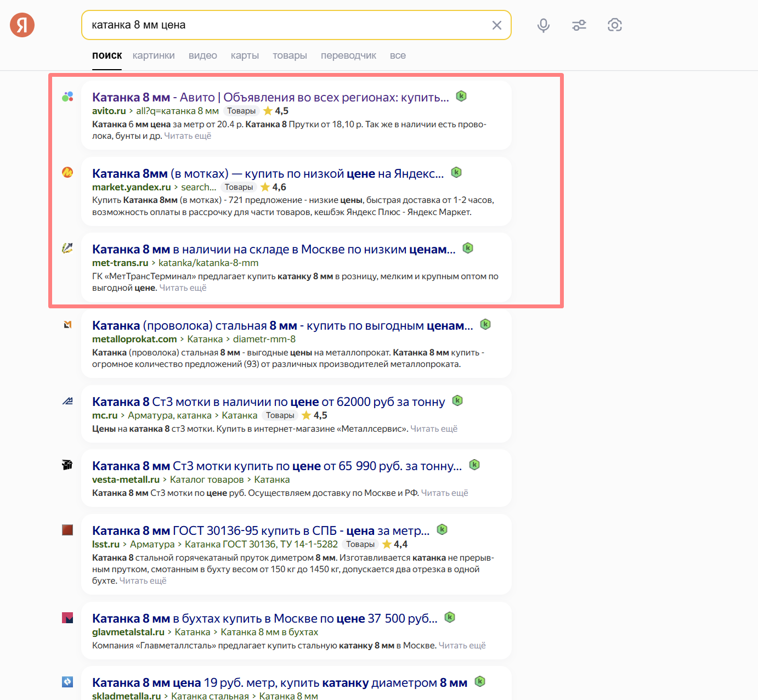The width and height of the screenshot is (758, 700).
Task: Open the 'товары' tab
Action: 290,55
